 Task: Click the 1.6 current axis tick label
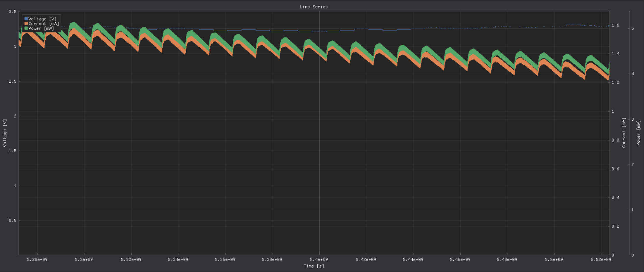coord(615,25)
